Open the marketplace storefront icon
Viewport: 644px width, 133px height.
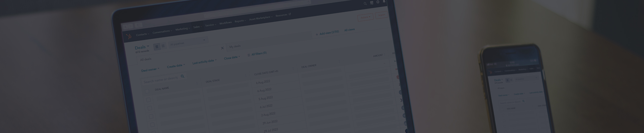coord(372,3)
